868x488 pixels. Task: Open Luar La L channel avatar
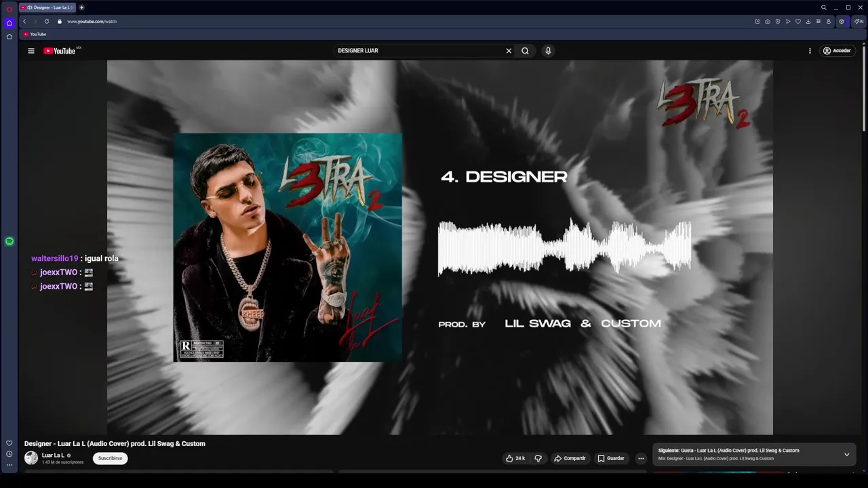pos(31,458)
